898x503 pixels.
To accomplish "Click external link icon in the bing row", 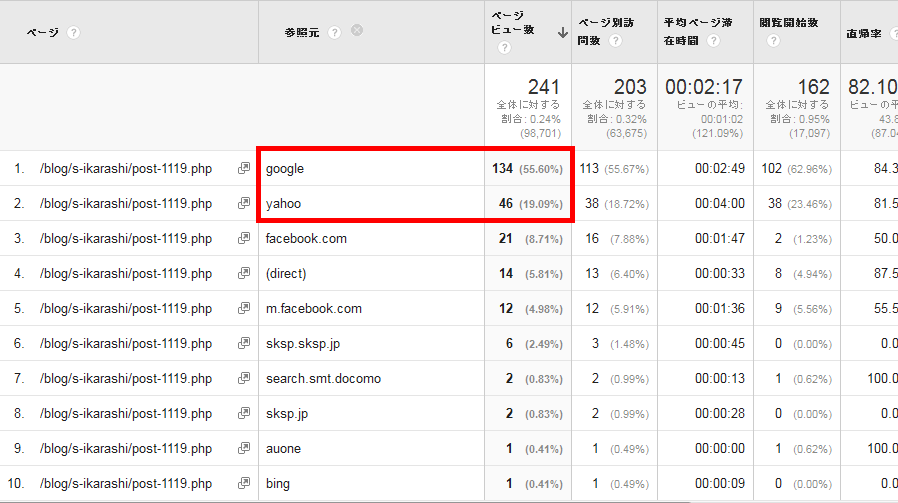I will tap(243, 484).
